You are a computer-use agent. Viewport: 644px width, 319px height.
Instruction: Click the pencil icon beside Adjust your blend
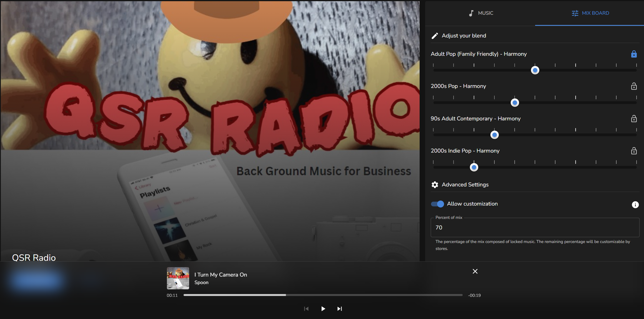(435, 36)
